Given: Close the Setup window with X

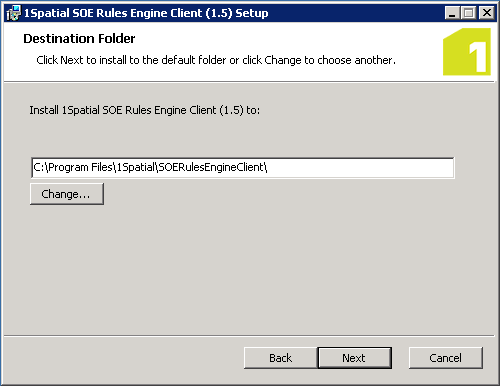Looking at the screenshot, I should tap(487, 13).
